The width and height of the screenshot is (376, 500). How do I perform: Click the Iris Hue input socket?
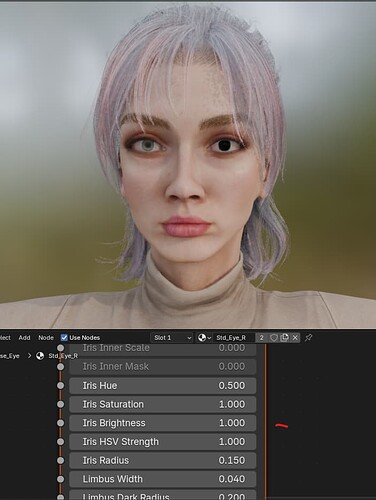[60, 385]
